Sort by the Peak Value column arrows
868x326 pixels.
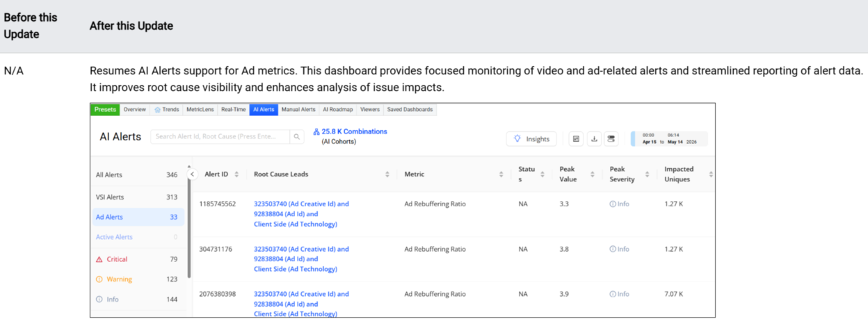tap(592, 174)
